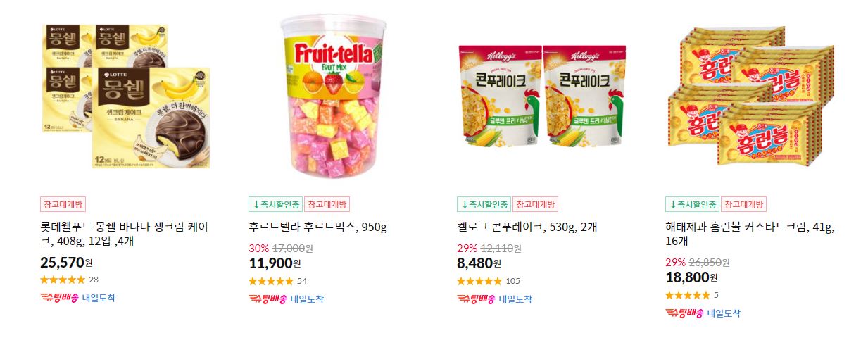Click the 창고대개방 badge on Mongshell item
This screenshot has width=868, height=338.
[x=63, y=204]
